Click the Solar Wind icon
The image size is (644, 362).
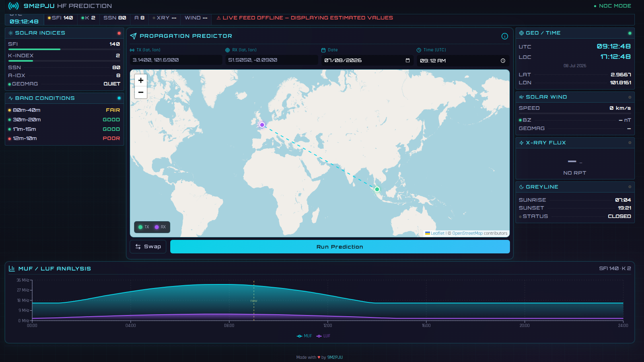[521, 97]
